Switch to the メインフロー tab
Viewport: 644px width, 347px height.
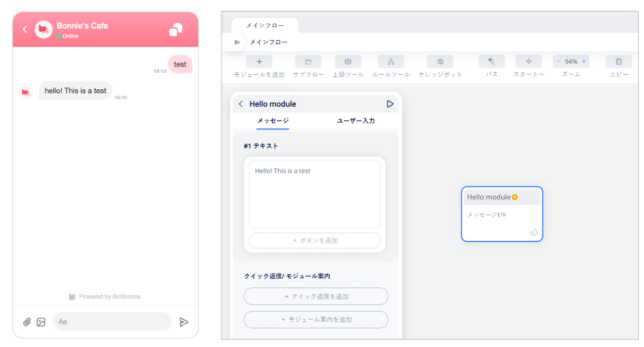pyautogui.click(x=265, y=26)
